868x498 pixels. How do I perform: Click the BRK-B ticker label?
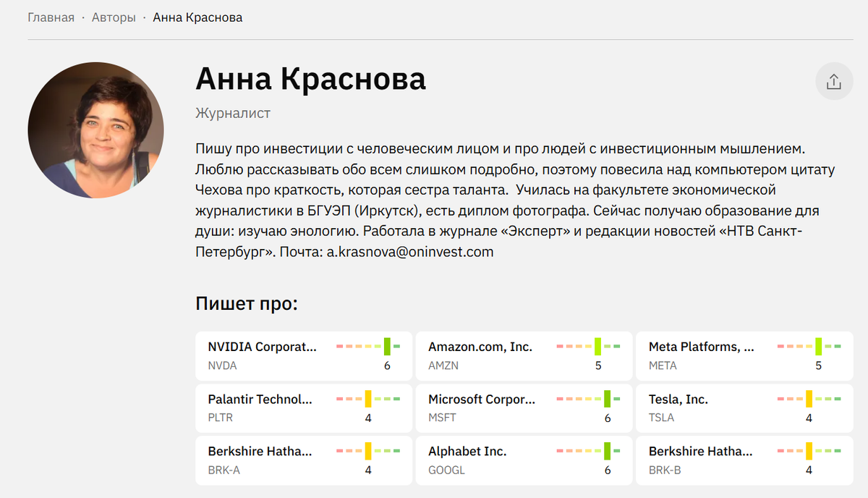tap(665, 470)
